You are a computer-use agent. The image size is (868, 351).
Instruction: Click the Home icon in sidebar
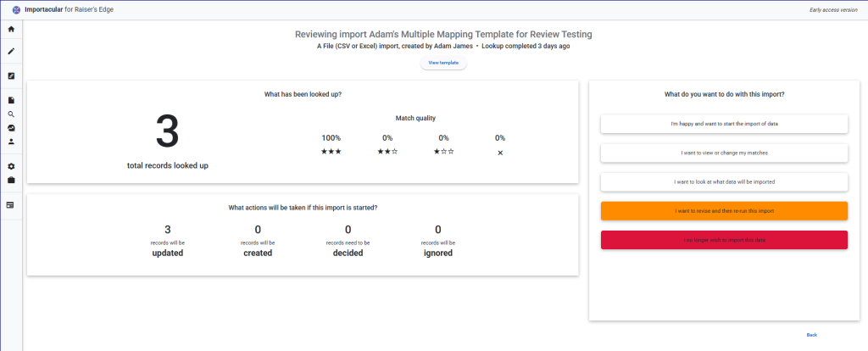pos(11,30)
